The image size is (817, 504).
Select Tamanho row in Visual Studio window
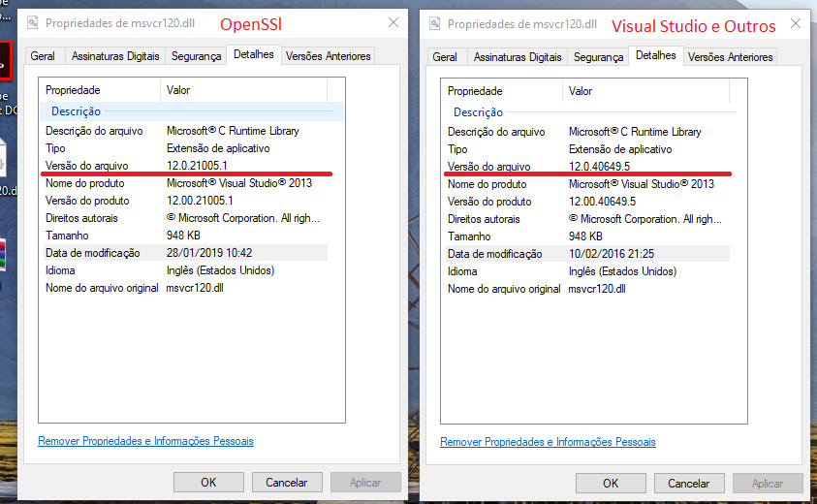(587, 236)
